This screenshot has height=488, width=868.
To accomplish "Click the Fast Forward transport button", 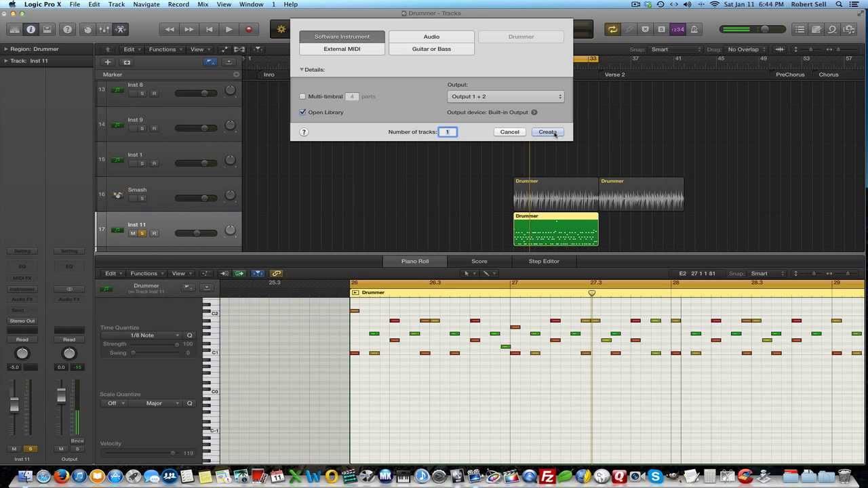I will (189, 29).
